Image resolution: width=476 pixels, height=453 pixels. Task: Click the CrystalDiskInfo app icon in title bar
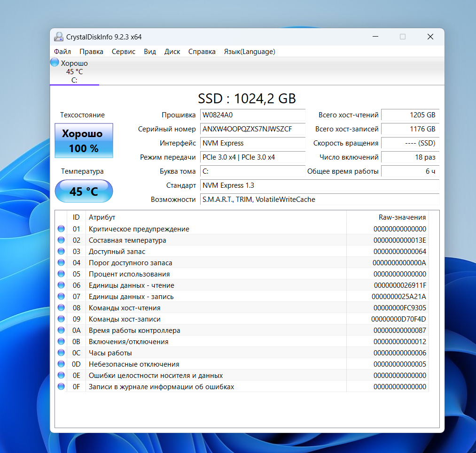tap(59, 37)
